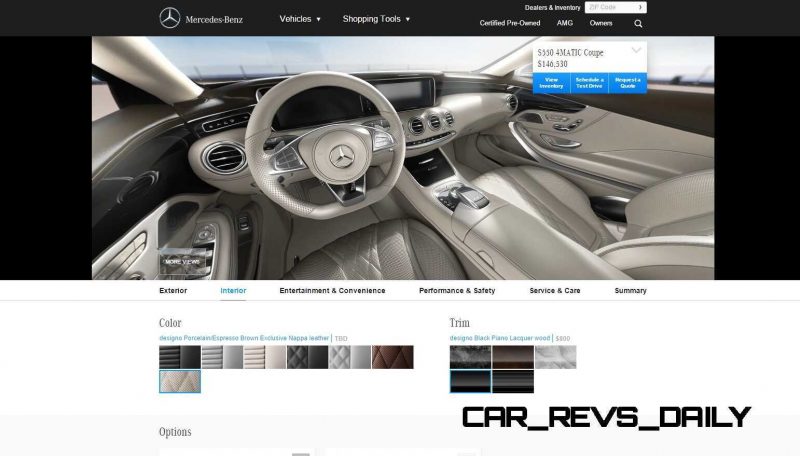Viewport: 800px width, 456px height.
Task: Select the highlighted Black Piano Lacquer trim swatch
Action: pos(470,382)
